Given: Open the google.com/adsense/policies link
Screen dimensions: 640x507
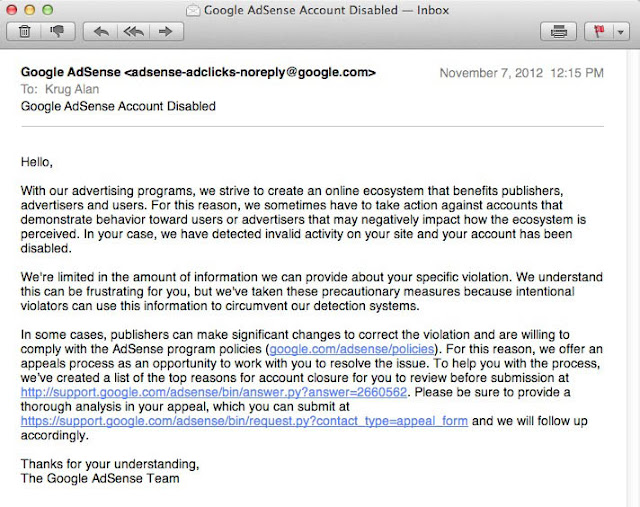Looking at the screenshot, I should (352, 347).
